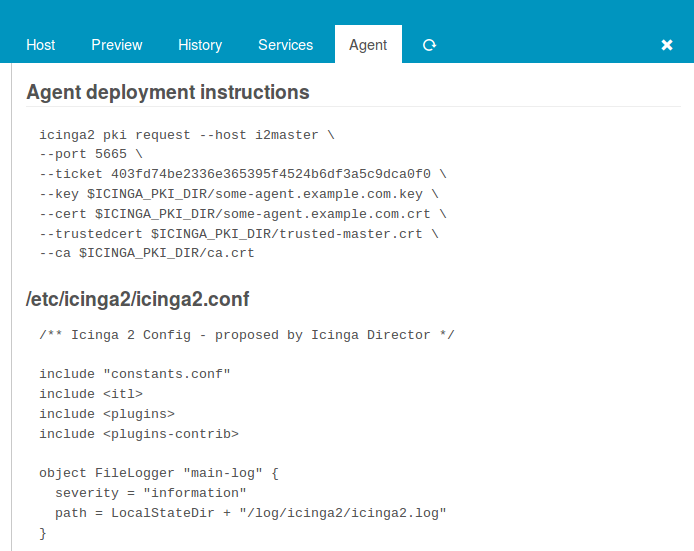Screen dimensions: 694x551
Task: Click the line 'icinga2 pki request --host i2master'
Action: (x=187, y=135)
